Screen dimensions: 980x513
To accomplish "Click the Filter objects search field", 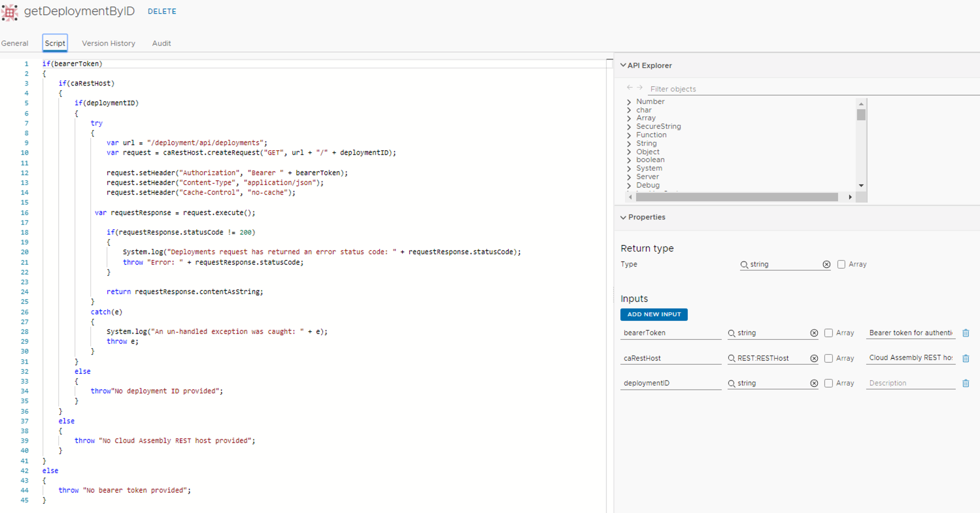I will (752, 89).
